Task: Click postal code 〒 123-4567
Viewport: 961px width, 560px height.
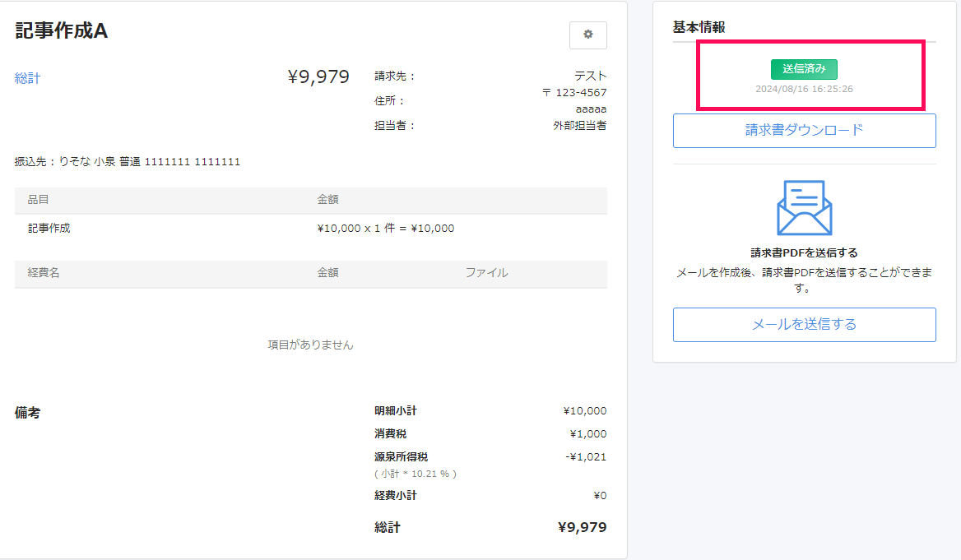Action: pos(574,93)
